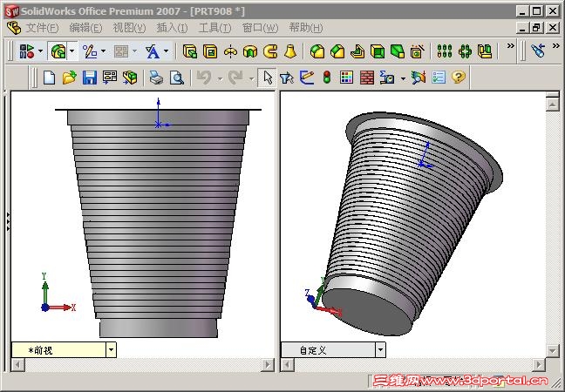565x392 pixels.
Task: Apply the Chamfer feature tool
Action: (x=337, y=51)
